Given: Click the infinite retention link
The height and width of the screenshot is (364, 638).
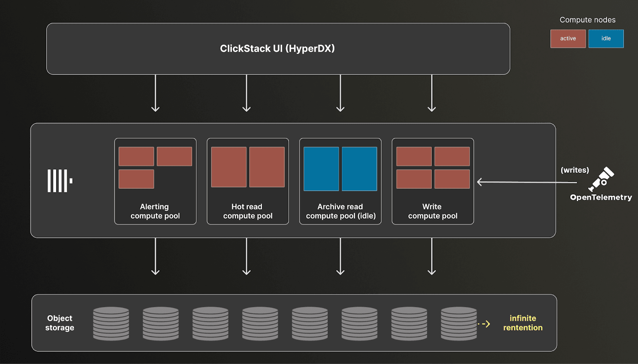Looking at the screenshot, I should tap(522, 323).
